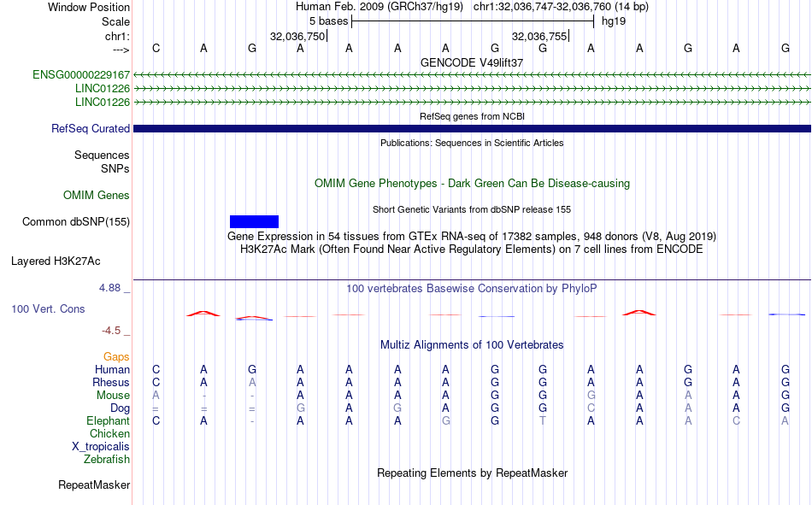
Task: Click the ENSG00000229167 transcript arrow line
Action: (x=472, y=75)
